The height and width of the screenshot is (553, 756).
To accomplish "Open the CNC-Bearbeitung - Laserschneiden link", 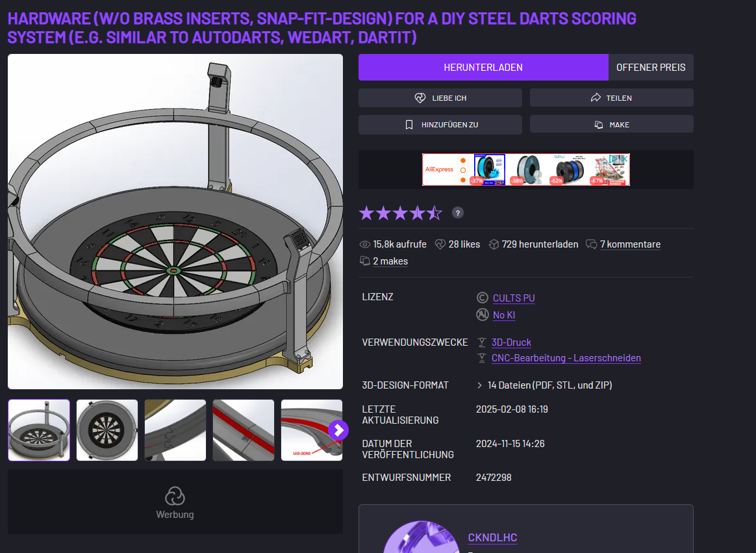I will coord(566,358).
